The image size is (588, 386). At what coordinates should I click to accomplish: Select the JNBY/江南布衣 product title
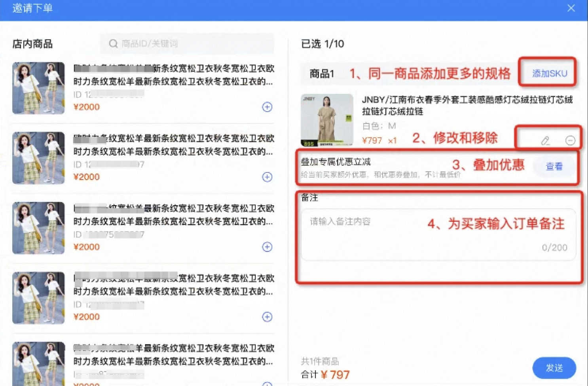467,106
